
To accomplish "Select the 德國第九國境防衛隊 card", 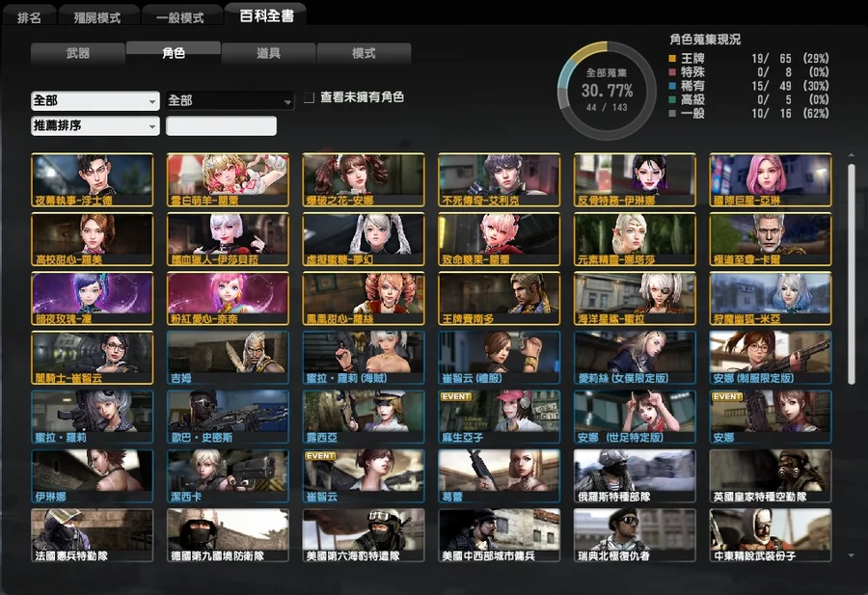I will pos(228,535).
